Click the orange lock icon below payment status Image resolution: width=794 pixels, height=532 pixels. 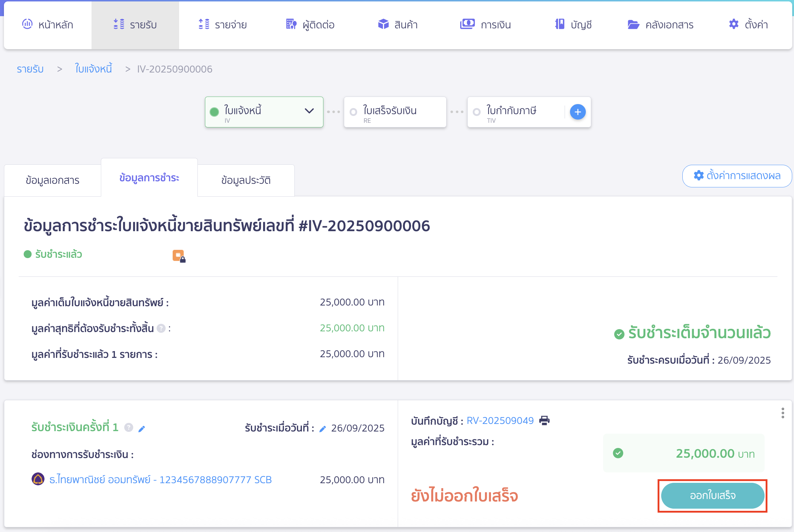click(x=179, y=255)
